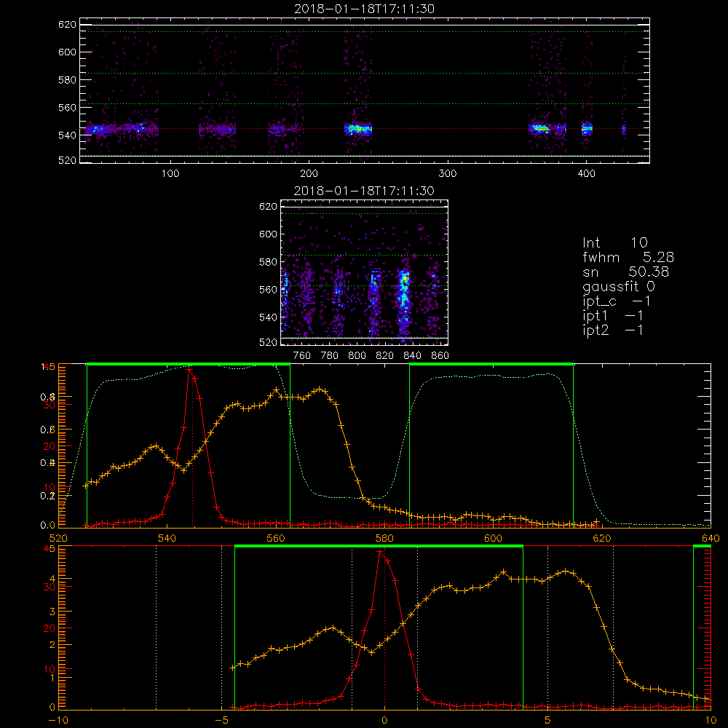Click y-axis label 560 on middle image
Image resolution: width=728 pixels, height=728 pixels.
268,290
